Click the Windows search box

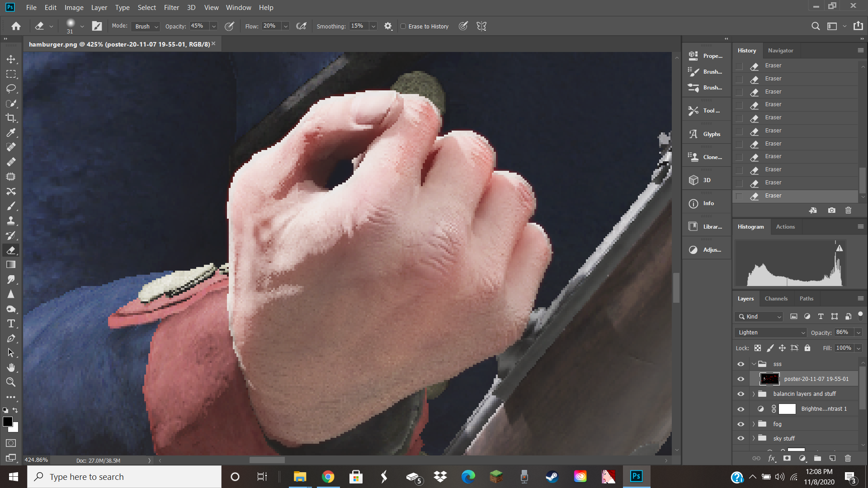(x=124, y=477)
